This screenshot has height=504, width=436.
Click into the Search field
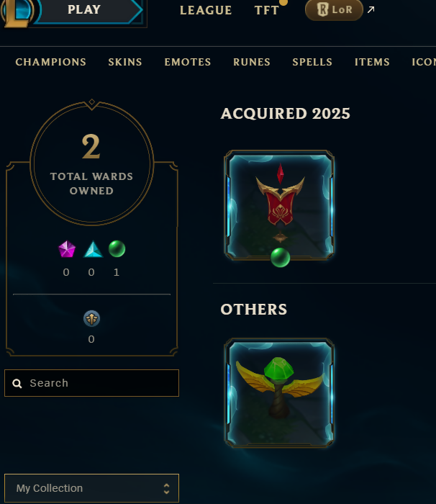(91, 383)
